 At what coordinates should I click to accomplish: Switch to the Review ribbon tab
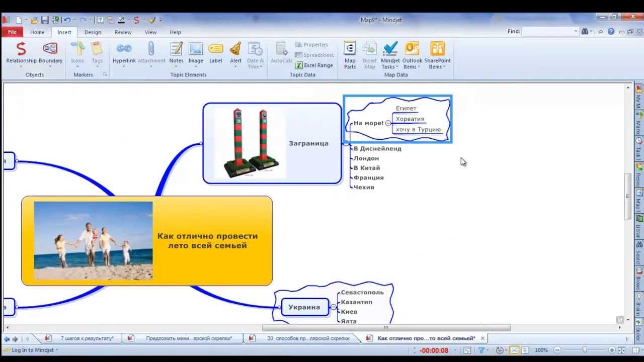tap(123, 32)
